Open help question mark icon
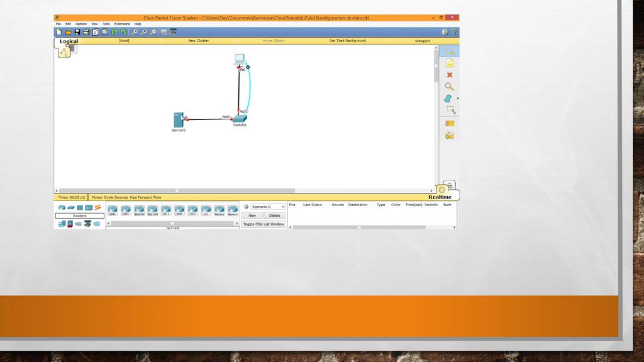The width and height of the screenshot is (644, 362). pyautogui.click(x=454, y=32)
